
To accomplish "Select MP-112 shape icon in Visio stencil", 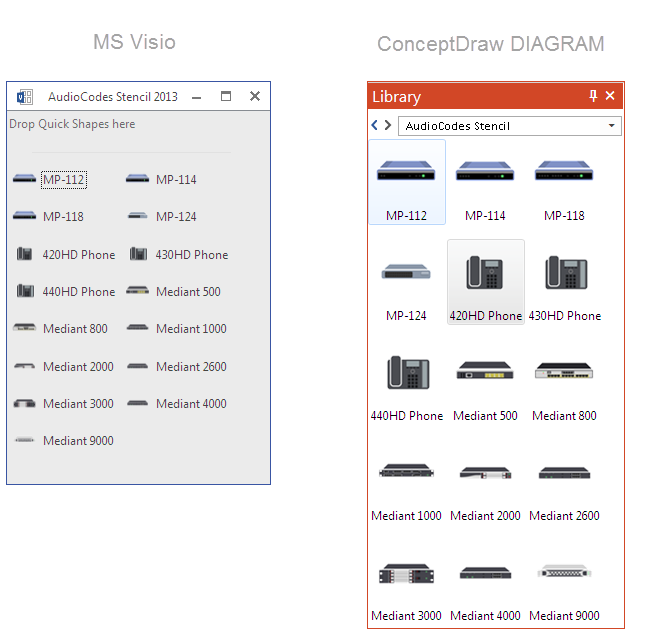I will [x=24, y=179].
